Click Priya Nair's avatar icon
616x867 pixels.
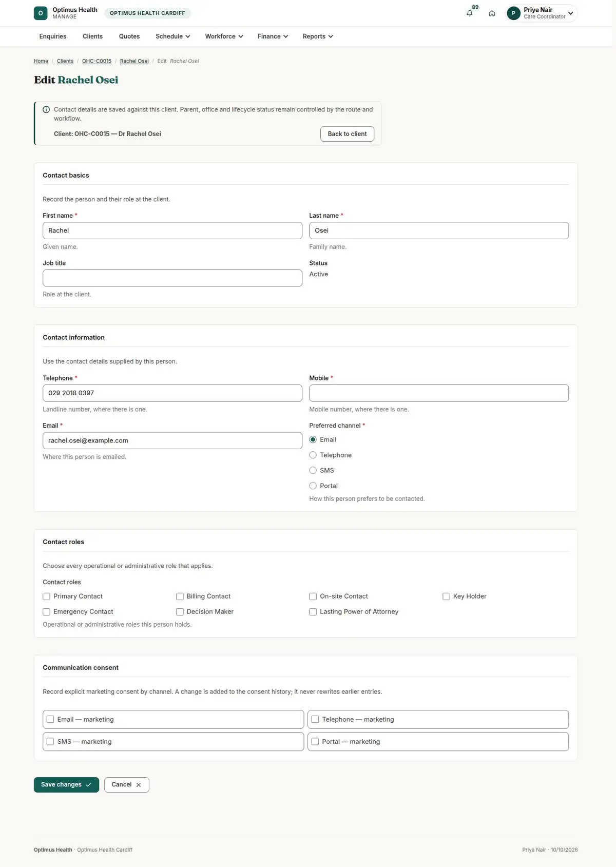(513, 13)
